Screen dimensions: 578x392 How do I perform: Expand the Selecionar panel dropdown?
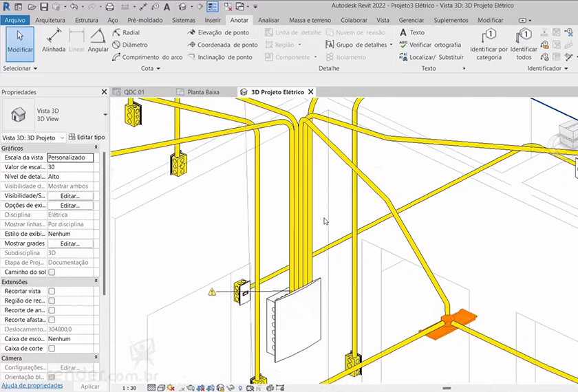[x=20, y=69]
